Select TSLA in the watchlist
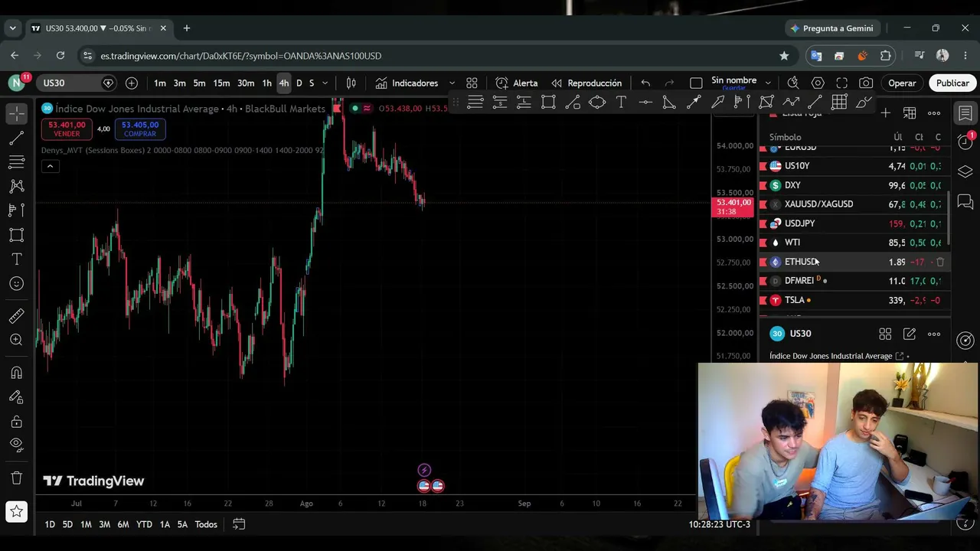 point(854,300)
